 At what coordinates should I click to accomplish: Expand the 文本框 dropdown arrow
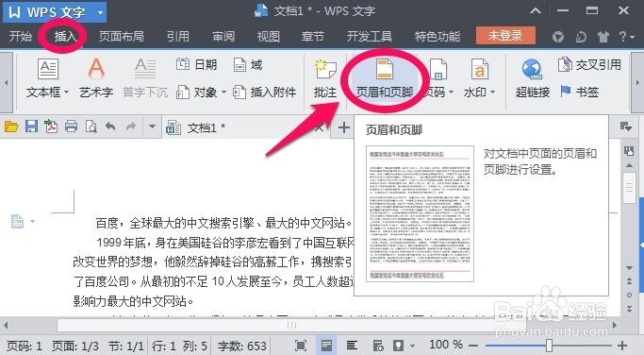[x=66, y=93]
